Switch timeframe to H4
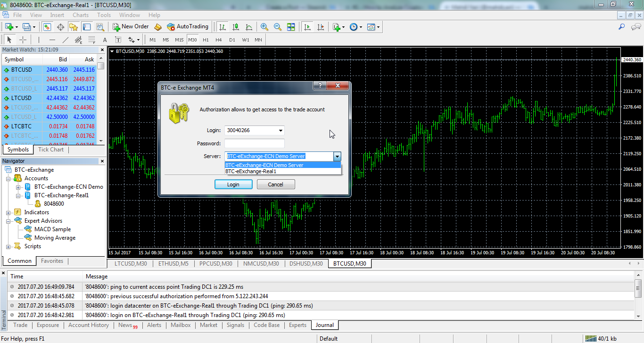This screenshot has height=343, width=644. (219, 40)
